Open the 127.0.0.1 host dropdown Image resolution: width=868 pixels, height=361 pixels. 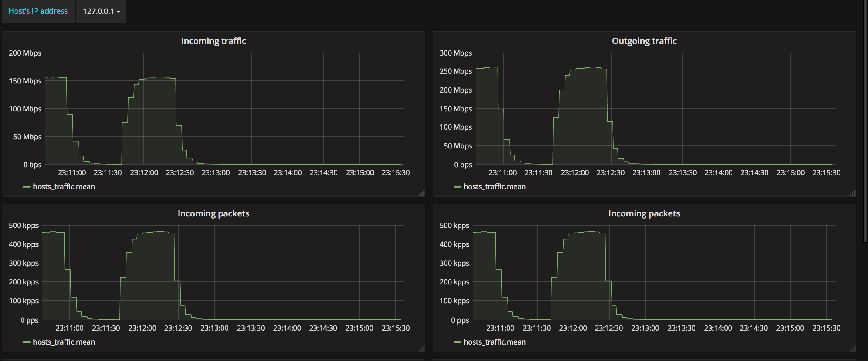(101, 12)
